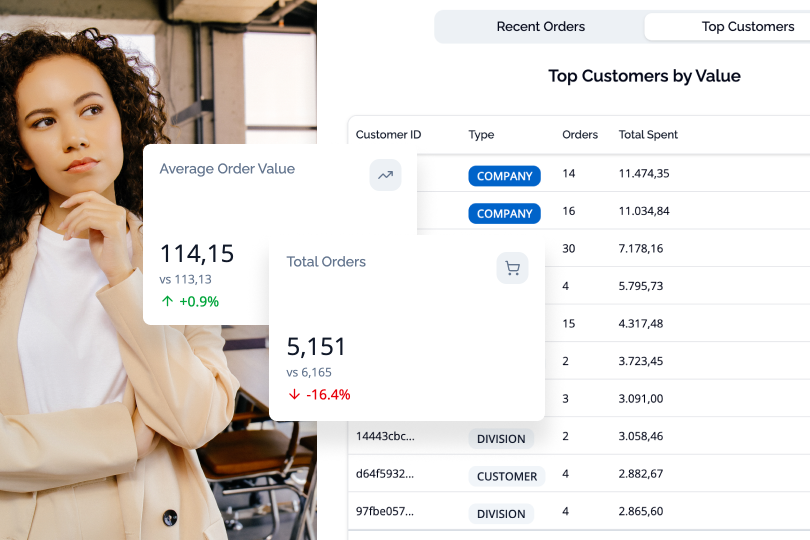The width and height of the screenshot is (810, 540).
Task: Select customer ID 97fbe057...
Action: point(385,511)
